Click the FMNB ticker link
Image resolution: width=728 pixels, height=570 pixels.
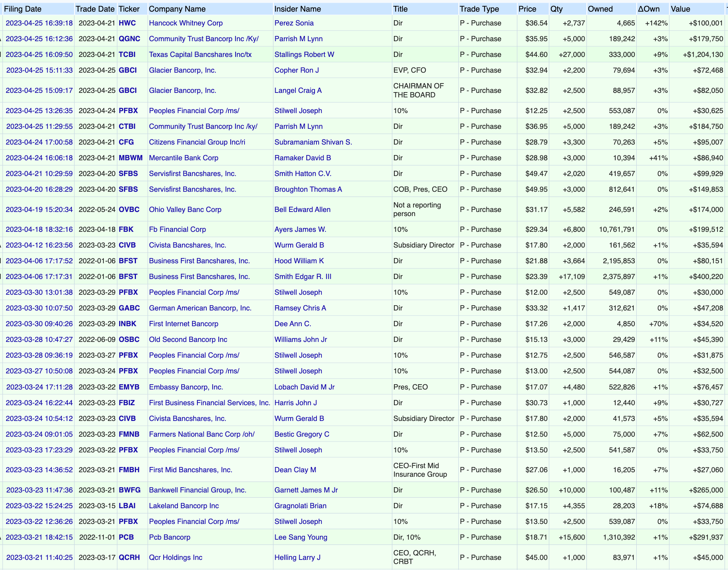pyautogui.click(x=129, y=434)
